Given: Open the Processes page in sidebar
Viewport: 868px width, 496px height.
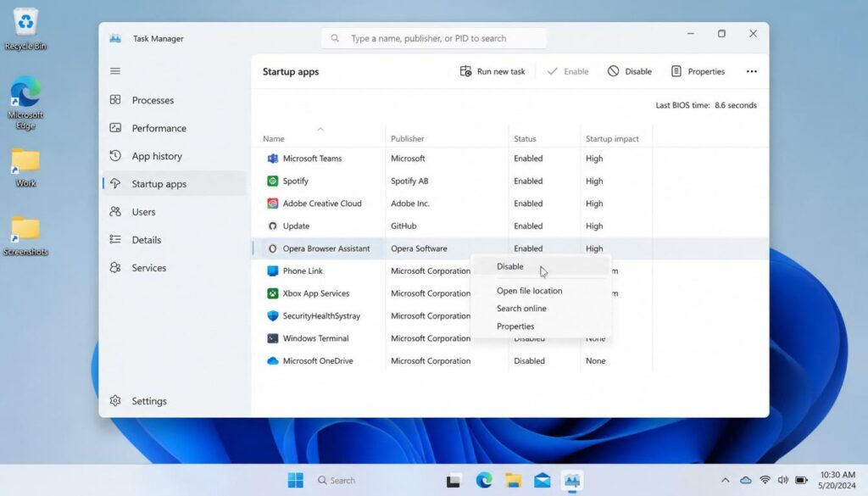Looking at the screenshot, I should coord(174,100).
